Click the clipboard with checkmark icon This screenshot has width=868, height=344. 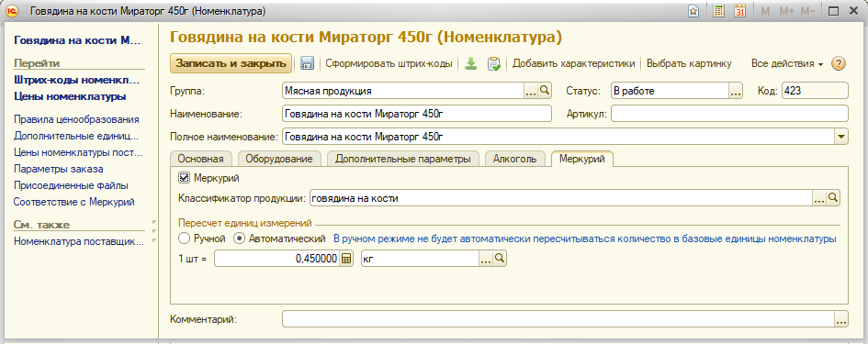494,63
